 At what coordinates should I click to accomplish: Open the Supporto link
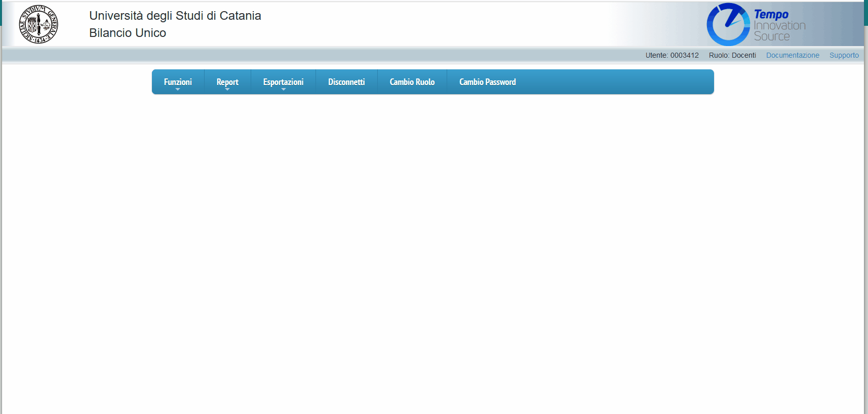pos(844,55)
